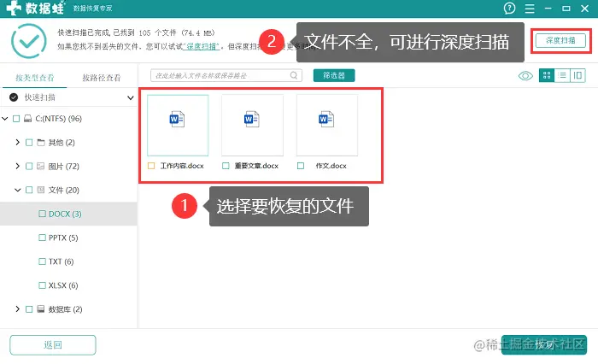Collapse the C:(NTFS) tree node
Screen dimensions: 598x364
(5, 119)
